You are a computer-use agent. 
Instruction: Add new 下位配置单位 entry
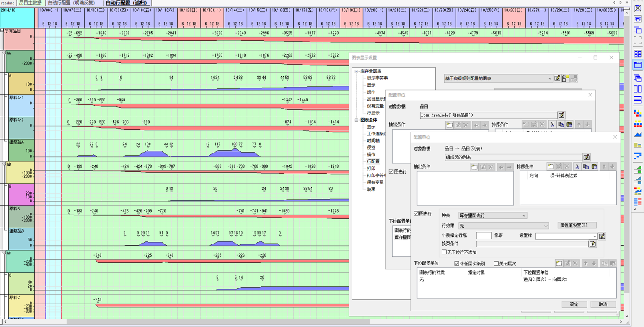[559, 263]
